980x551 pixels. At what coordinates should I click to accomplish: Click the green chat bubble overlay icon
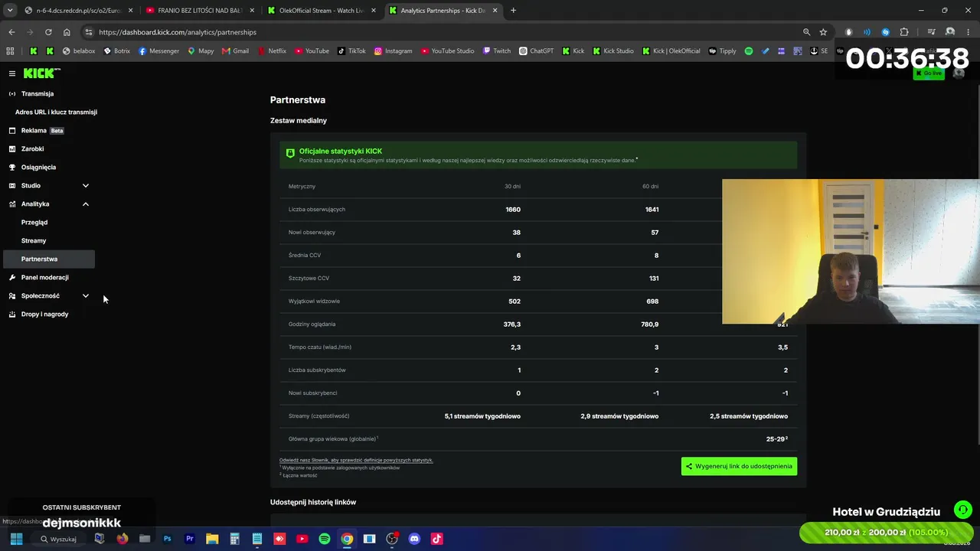click(x=963, y=510)
